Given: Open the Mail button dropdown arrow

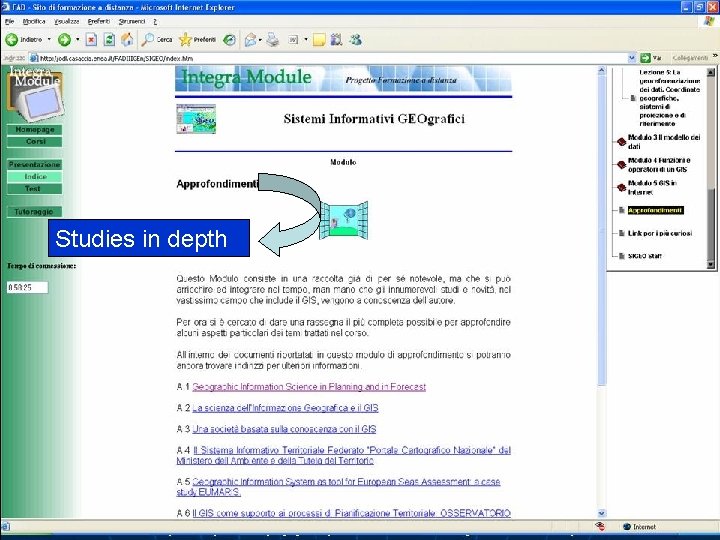Looking at the screenshot, I should (x=260, y=40).
